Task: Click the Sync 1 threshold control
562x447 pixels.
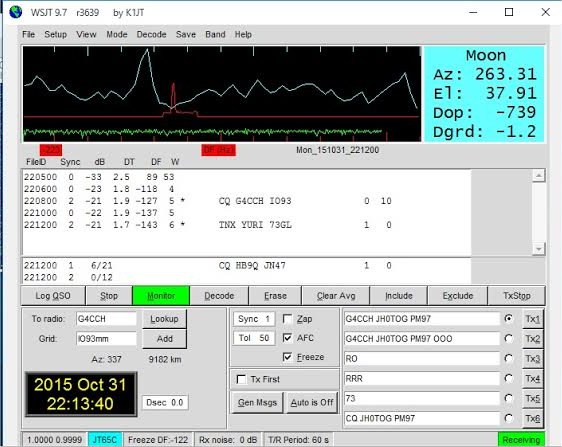Action: tap(254, 319)
